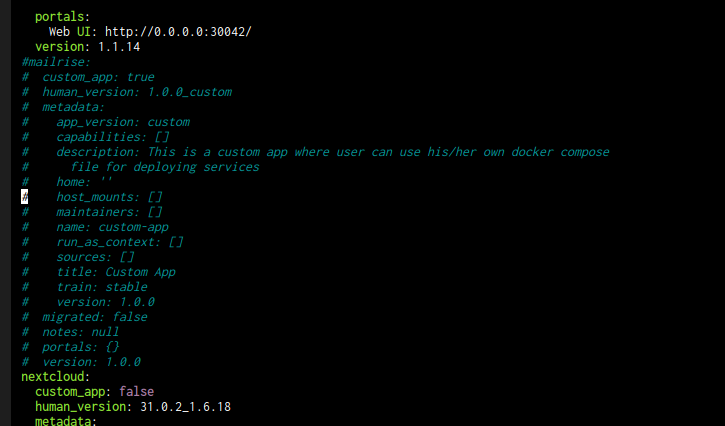Place cursor on version 1.1.14 line
The height and width of the screenshot is (426, 725).
click(87, 47)
